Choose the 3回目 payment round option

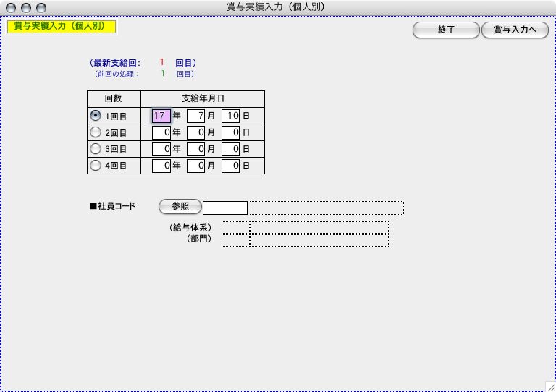click(x=96, y=149)
